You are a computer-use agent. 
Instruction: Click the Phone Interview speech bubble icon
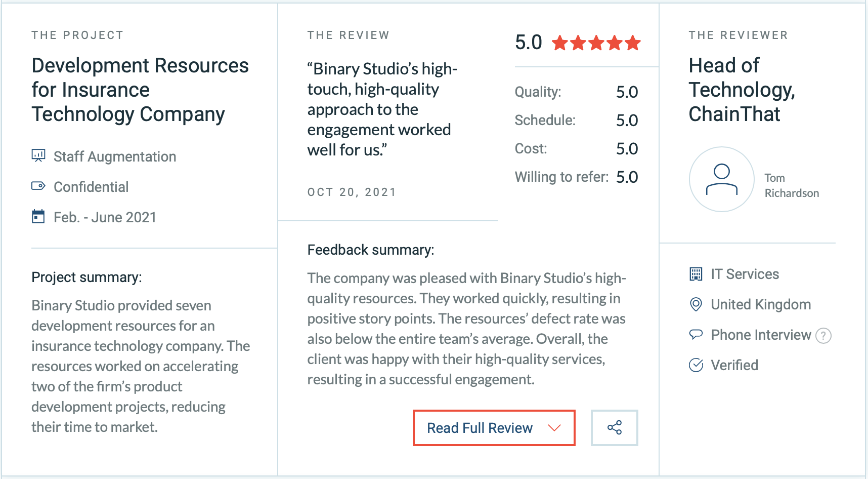pos(696,334)
